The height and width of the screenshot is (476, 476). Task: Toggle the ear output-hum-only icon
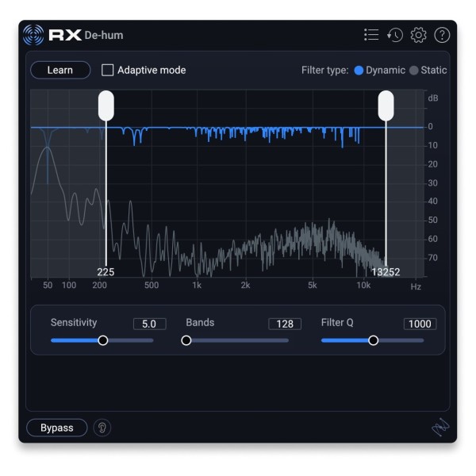[x=102, y=428]
